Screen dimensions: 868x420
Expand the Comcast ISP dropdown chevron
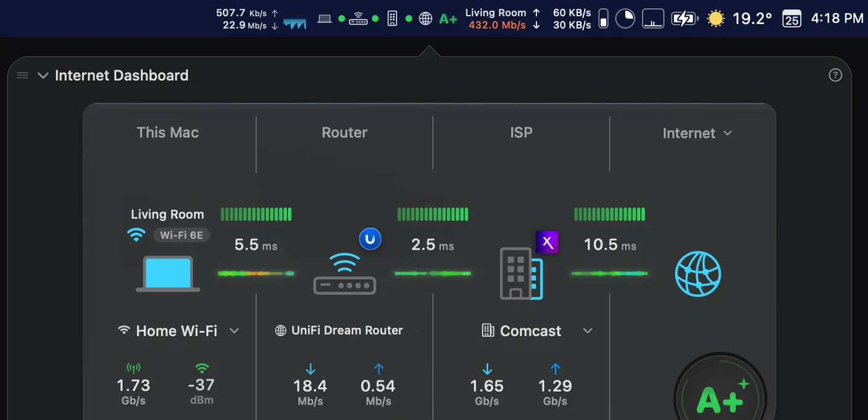588,331
